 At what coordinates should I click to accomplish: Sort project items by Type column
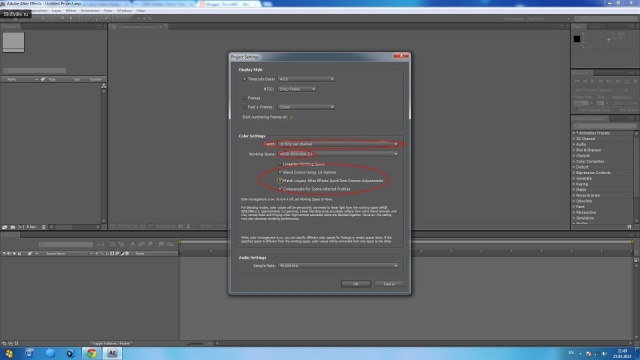tap(52, 79)
